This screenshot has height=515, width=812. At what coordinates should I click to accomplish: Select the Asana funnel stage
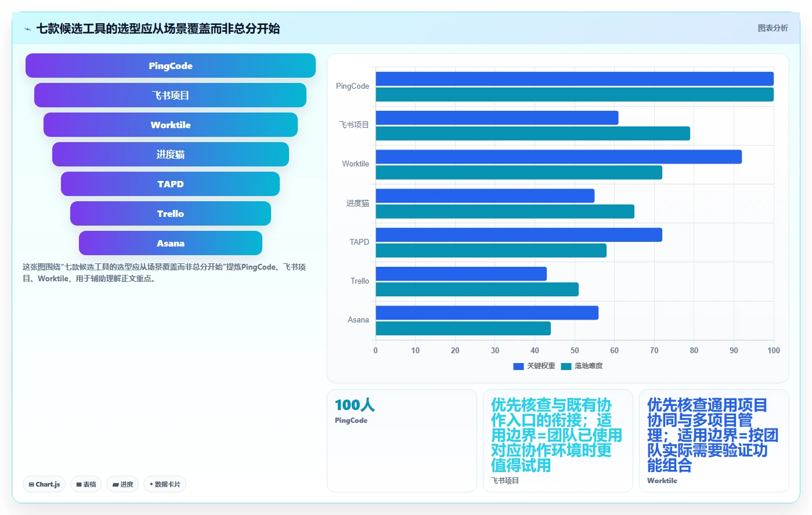(171, 243)
